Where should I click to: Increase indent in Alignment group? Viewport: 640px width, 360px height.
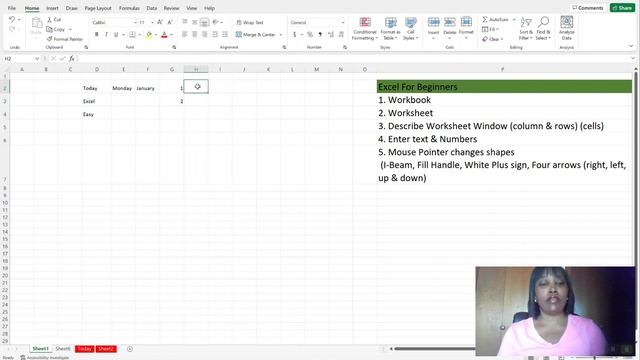pos(225,35)
